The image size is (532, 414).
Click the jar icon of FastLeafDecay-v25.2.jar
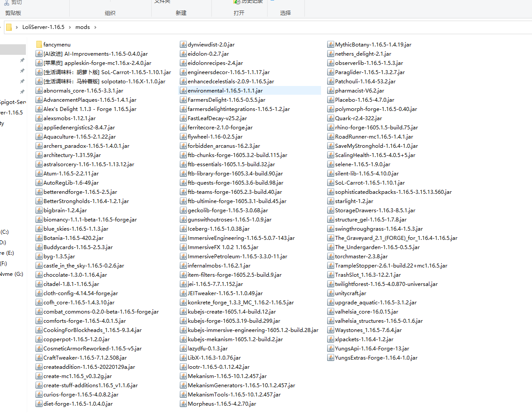(184, 118)
